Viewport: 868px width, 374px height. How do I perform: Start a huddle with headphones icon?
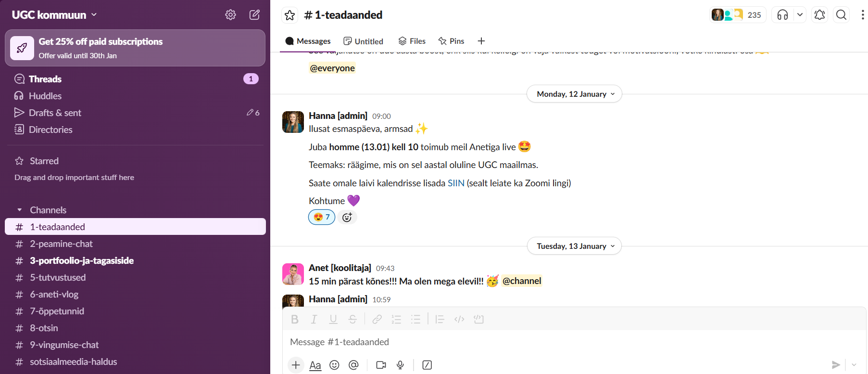tap(782, 15)
